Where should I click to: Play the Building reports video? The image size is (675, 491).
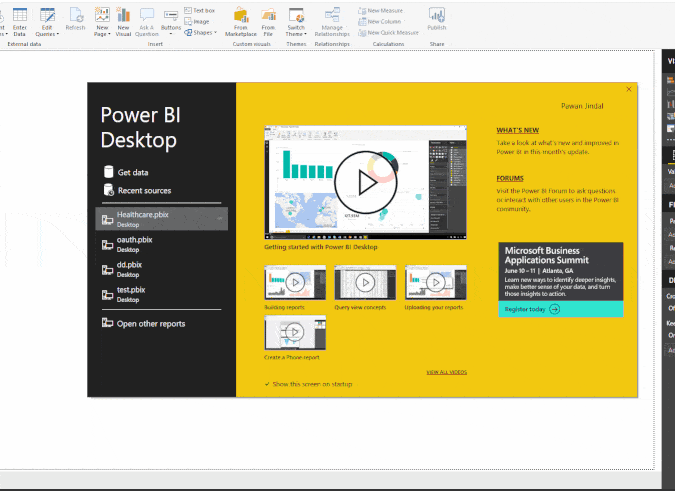(x=295, y=282)
